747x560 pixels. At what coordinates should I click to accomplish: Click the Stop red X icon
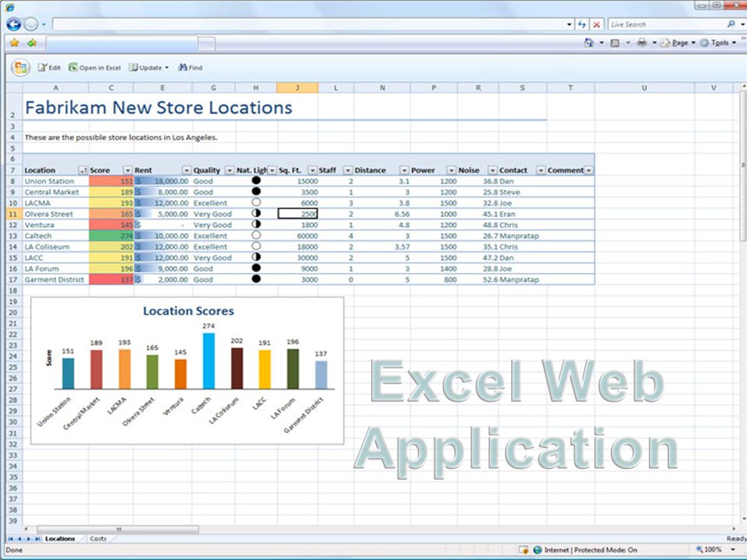click(x=597, y=24)
